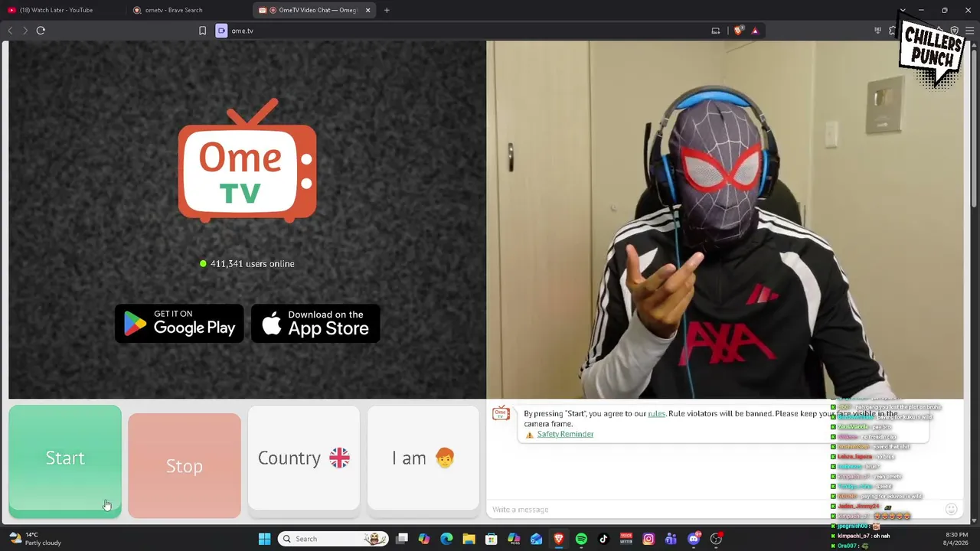Open Microsoft Store from taskbar
The image size is (980, 551).
pyautogui.click(x=492, y=539)
